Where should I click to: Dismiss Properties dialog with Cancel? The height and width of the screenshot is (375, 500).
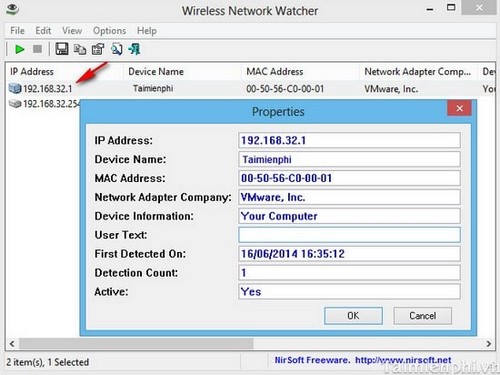(422, 316)
